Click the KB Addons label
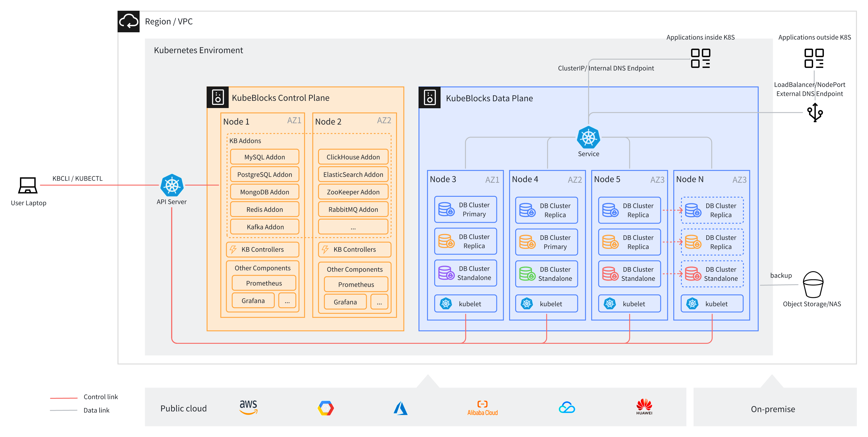The width and height of the screenshot is (868, 437). (245, 141)
